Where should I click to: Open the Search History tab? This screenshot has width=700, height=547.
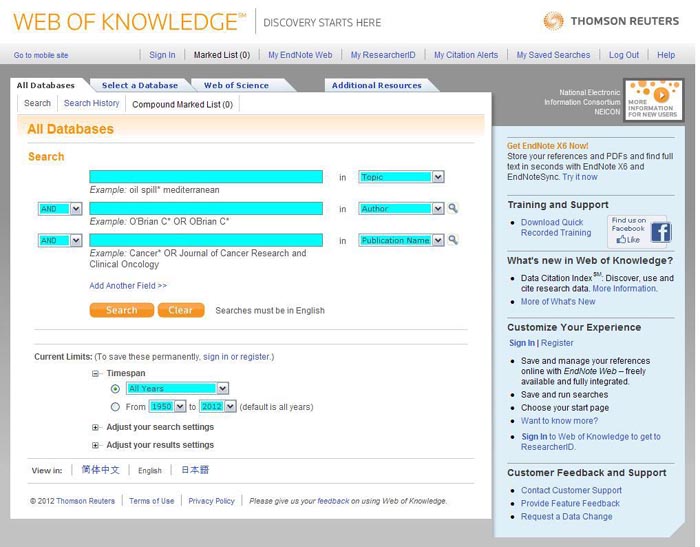[x=91, y=103]
